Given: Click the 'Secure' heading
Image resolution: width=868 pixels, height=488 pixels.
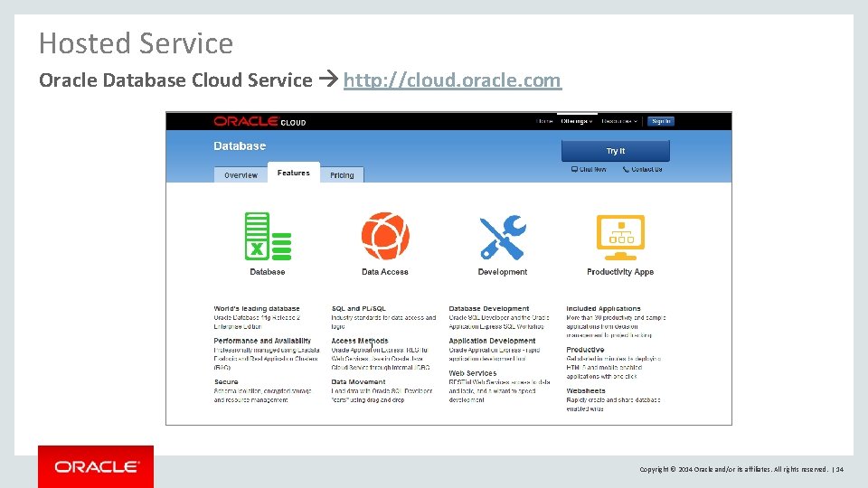Looking at the screenshot, I should pyautogui.click(x=226, y=381).
